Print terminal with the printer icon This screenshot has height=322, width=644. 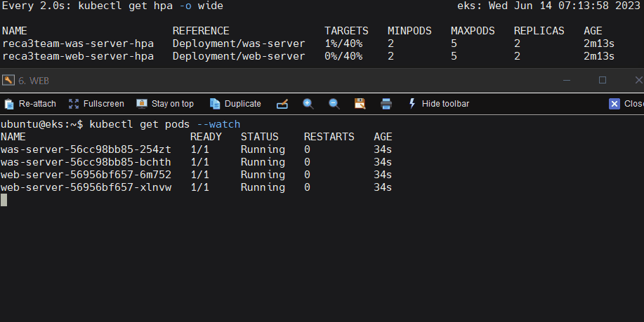(386, 104)
